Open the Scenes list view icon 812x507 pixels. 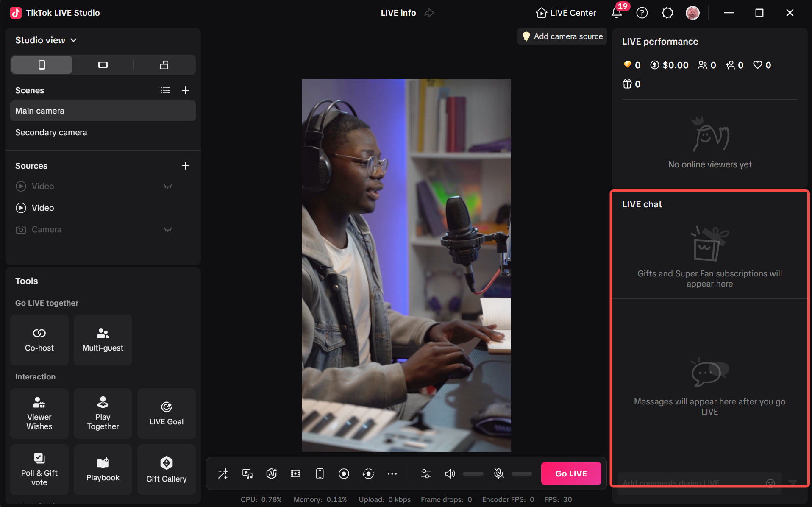point(165,90)
